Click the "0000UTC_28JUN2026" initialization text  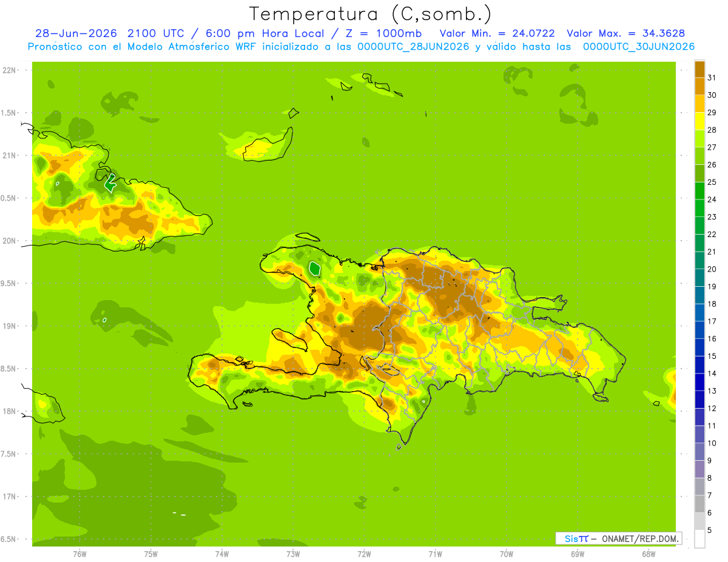point(413,47)
